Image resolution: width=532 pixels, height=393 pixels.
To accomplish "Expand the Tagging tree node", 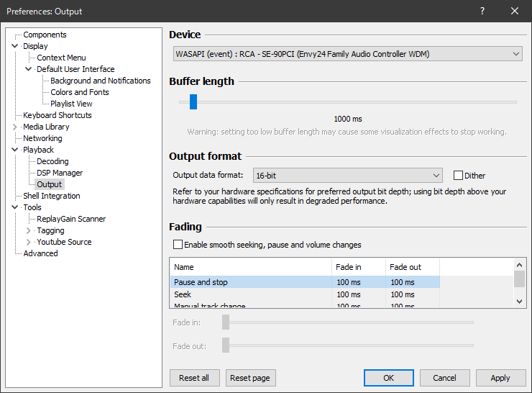I will (29, 230).
